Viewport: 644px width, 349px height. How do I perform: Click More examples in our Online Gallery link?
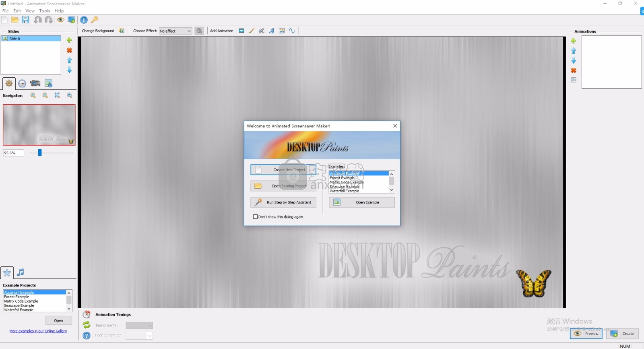coord(38,331)
